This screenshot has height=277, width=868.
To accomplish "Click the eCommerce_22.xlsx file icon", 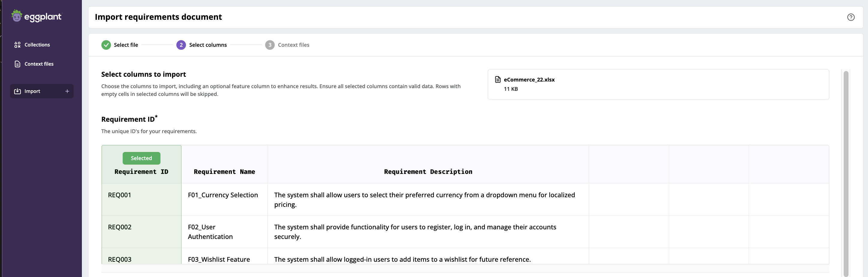I will (x=498, y=79).
